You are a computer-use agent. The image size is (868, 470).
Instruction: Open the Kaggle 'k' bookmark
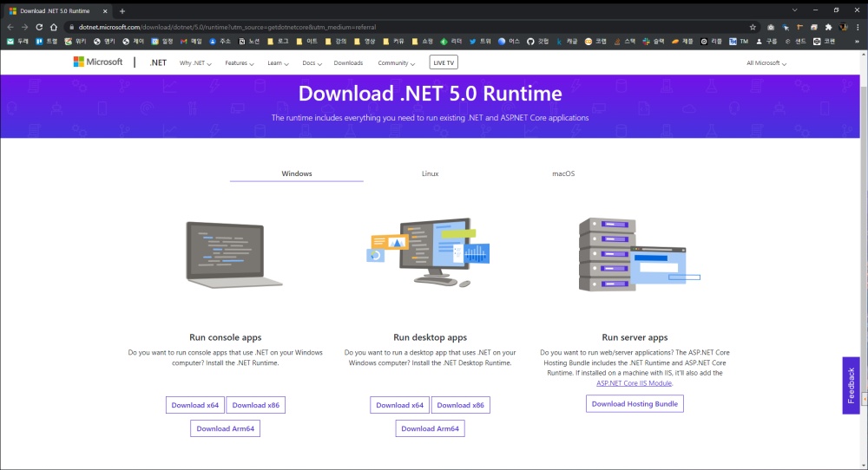click(567, 42)
